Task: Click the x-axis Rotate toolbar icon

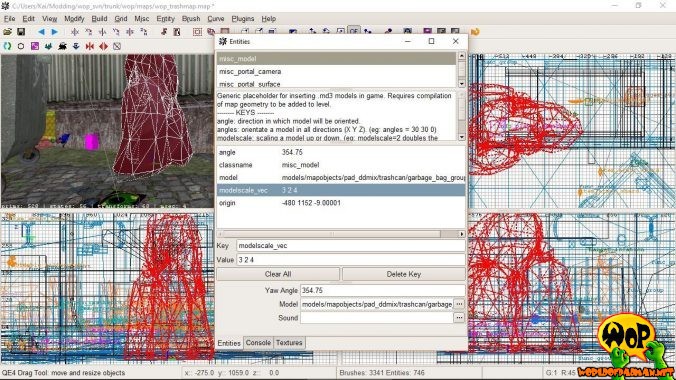Action: pyautogui.click(x=88, y=32)
